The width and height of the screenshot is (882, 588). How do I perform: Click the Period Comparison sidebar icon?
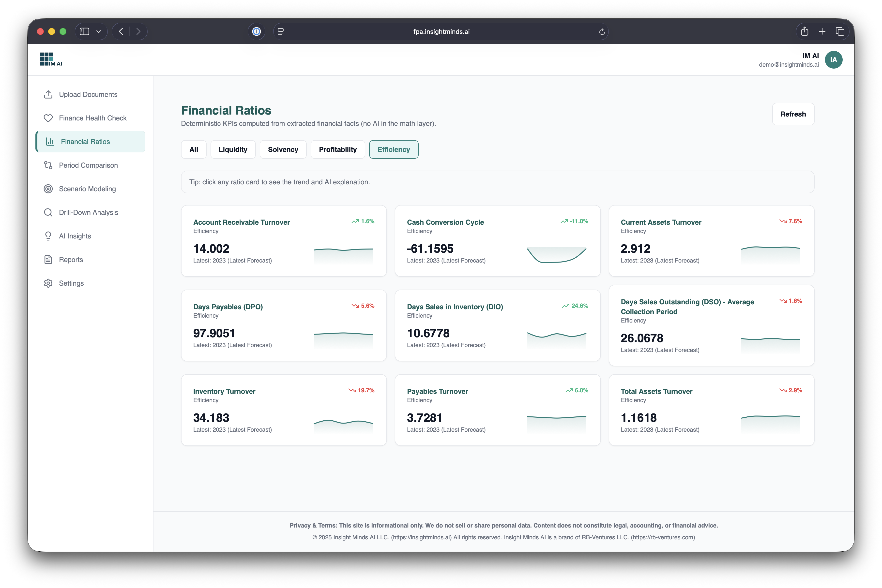click(48, 165)
